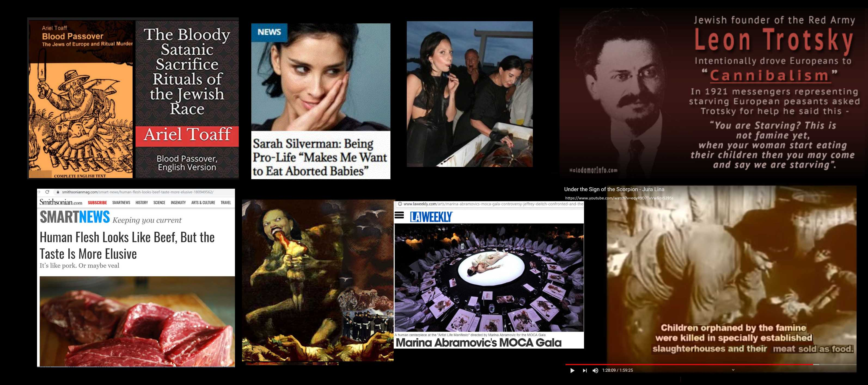Open the HISTORY menu item
Image resolution: width=868 pixels, height=385 pixels.
pos(142,203)
